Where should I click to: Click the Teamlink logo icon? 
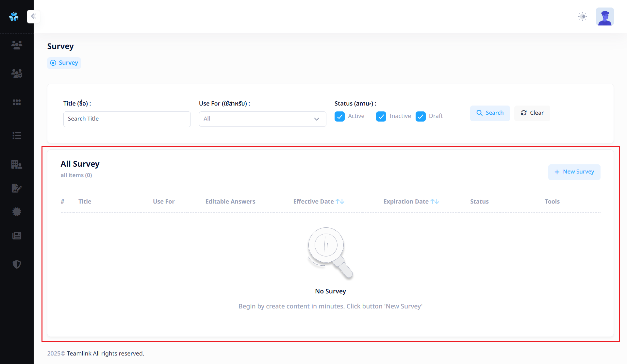(14, 16)
